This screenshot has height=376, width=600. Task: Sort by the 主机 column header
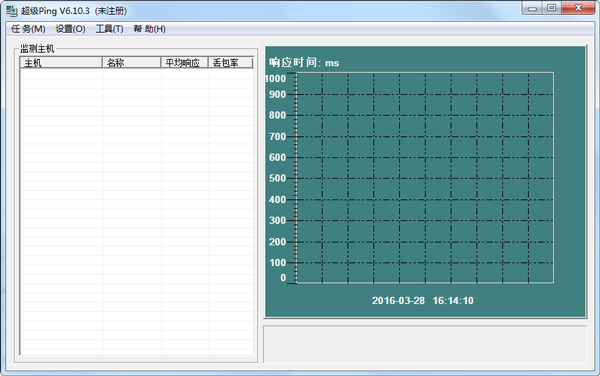coord(61,63)
